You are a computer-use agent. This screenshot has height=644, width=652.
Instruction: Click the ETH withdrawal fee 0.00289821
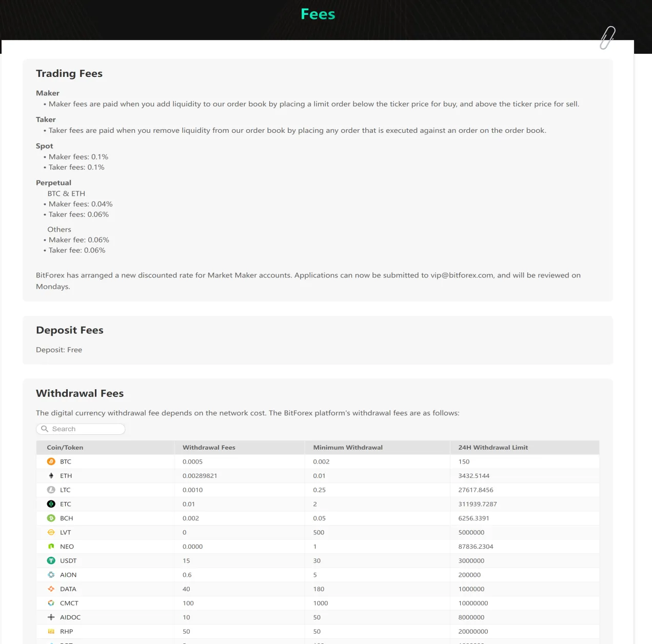click(x=200, y=476)
